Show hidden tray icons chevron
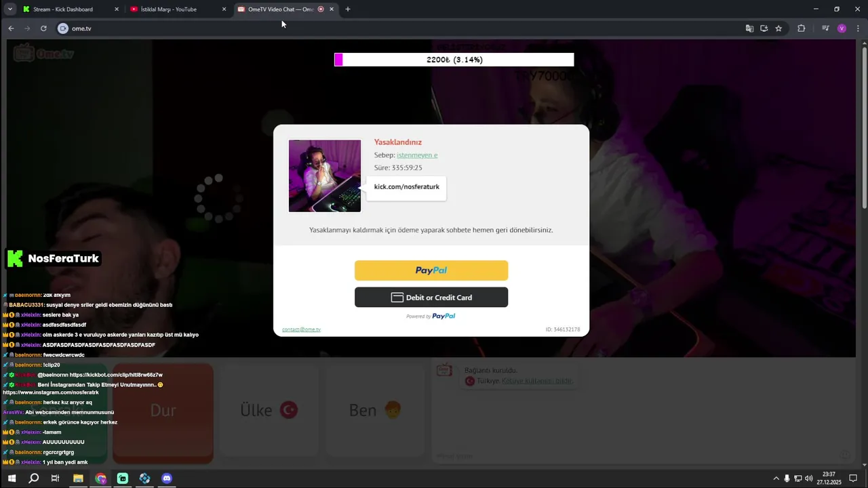This screenshot has height=488, width=868. pos(776,479)
